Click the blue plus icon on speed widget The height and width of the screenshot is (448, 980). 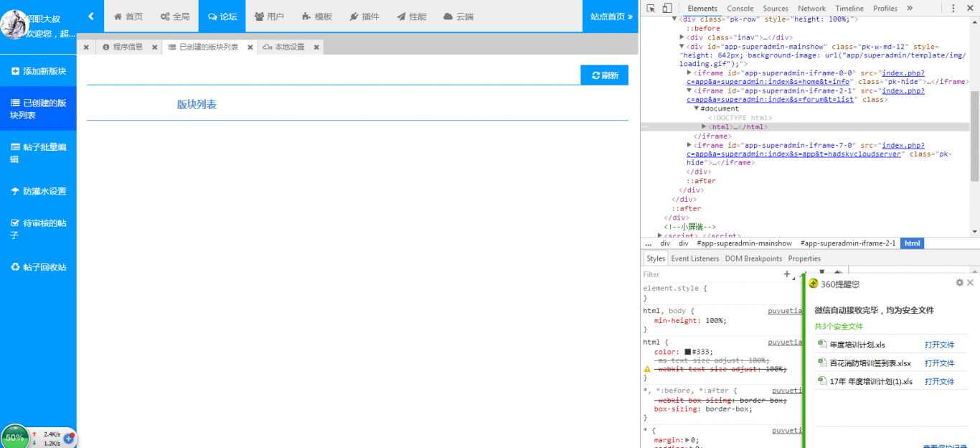(70, 437)
